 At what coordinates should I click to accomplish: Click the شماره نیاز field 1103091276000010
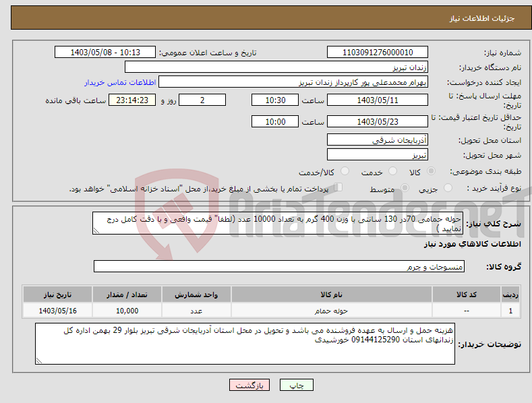[378, 53]
